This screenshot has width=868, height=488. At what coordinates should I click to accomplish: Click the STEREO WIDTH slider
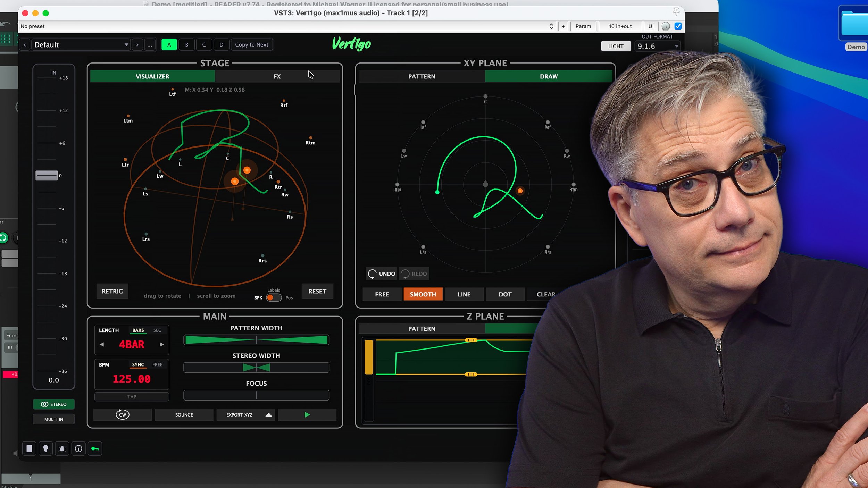pos(256,367)
